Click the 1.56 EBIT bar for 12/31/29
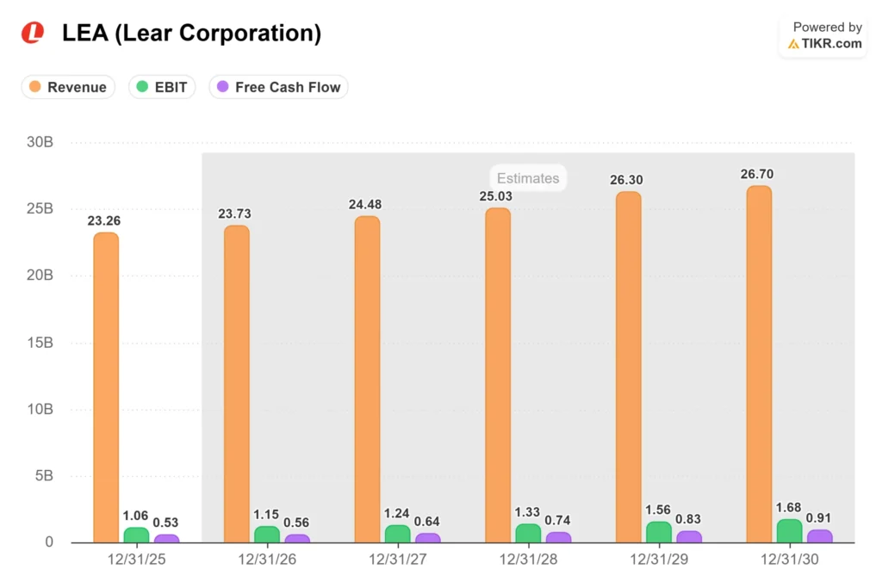The image size is (882, 588). coord(659,532)
